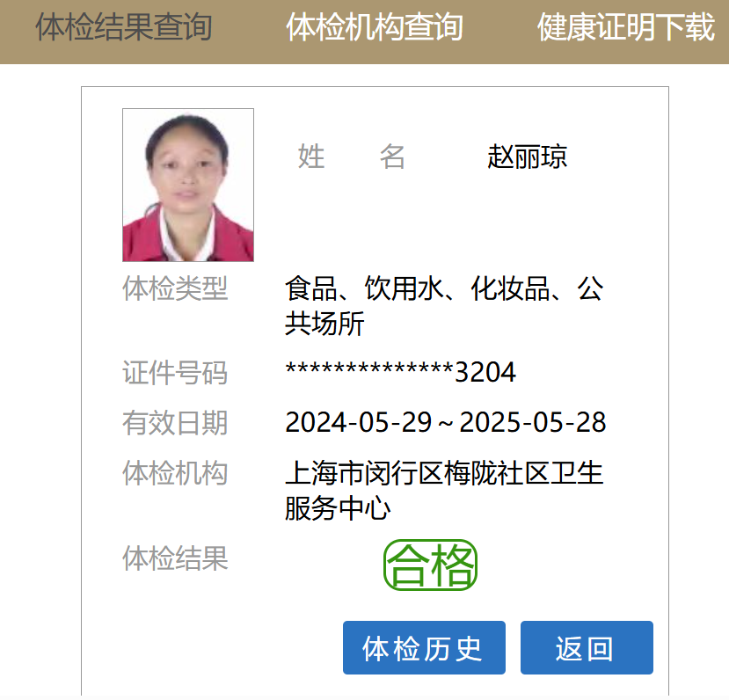Click the green 合格 result stamp

pyautogui.click(x=431, y=565)
